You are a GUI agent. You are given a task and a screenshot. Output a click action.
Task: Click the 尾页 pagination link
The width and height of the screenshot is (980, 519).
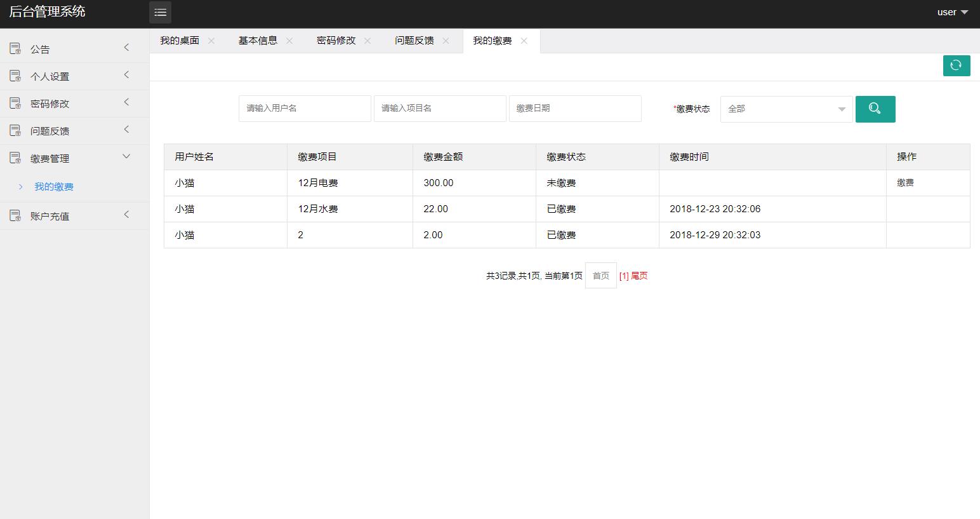click(x=638, y=276)
